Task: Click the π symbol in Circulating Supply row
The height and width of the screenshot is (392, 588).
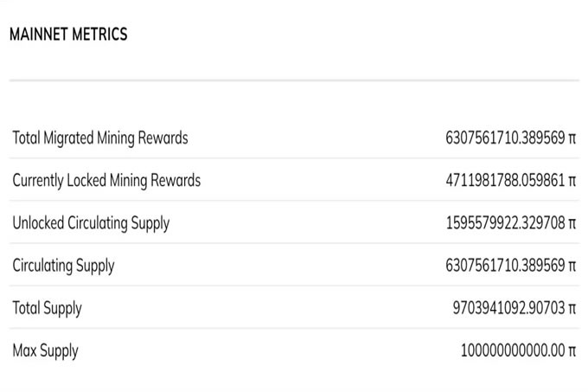Action: 572,267
